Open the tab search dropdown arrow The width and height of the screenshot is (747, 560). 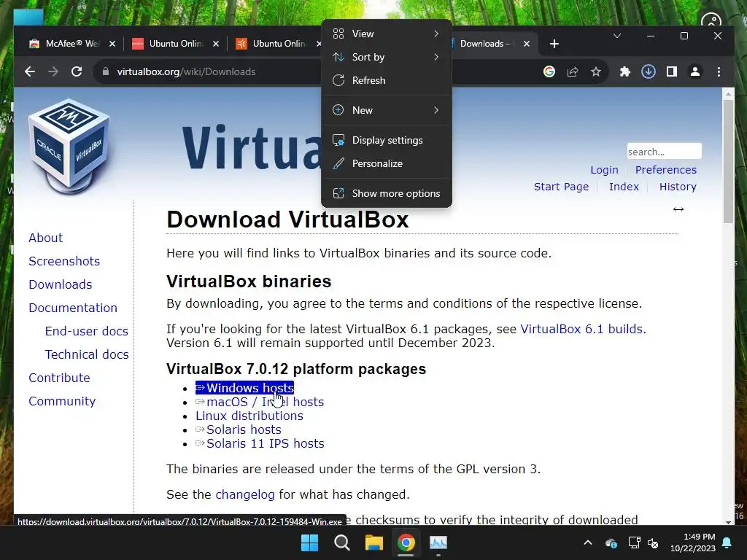pos(617,36)
